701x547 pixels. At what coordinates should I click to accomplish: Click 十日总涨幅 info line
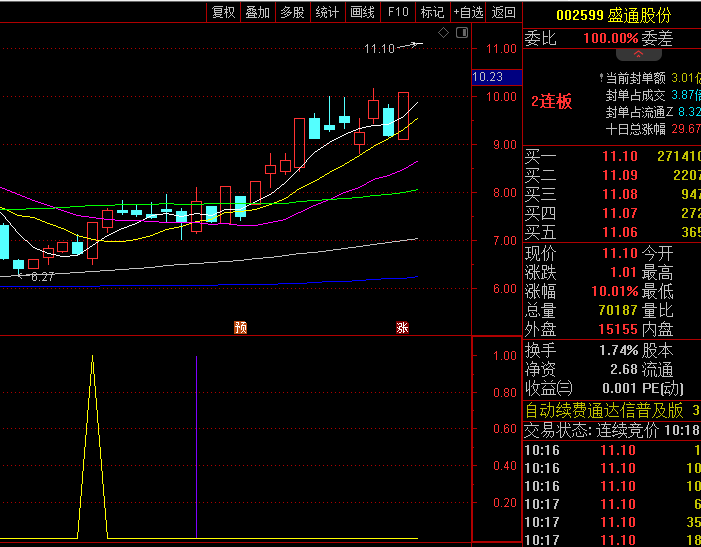[x=653, y=130]
